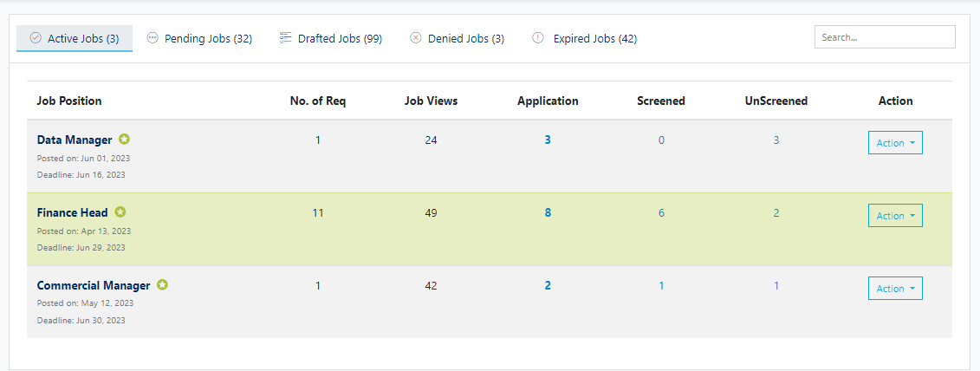Open the Drafted Jobs (99) tab
Image resolution: width=980 pixels, height=371 pixels.
tap(340, 39)
